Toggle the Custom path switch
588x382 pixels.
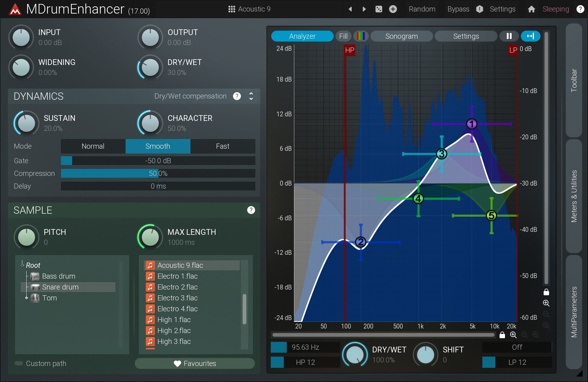19,363
